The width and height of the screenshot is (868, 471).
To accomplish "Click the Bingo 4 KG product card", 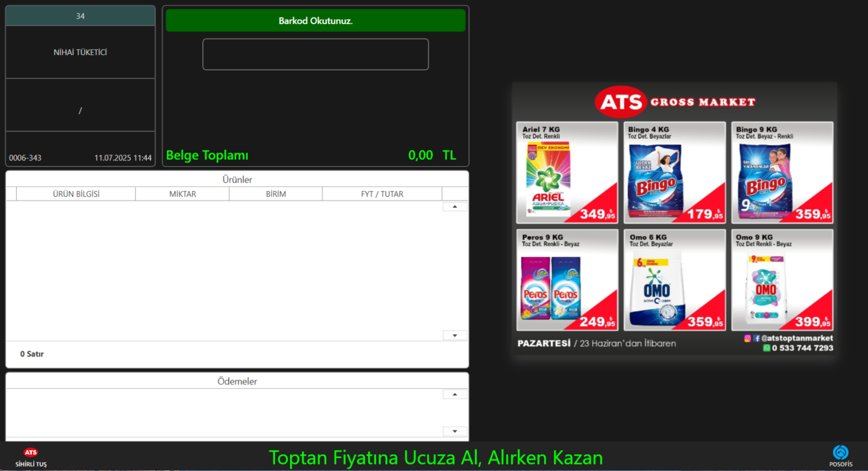I will (674, 173).
